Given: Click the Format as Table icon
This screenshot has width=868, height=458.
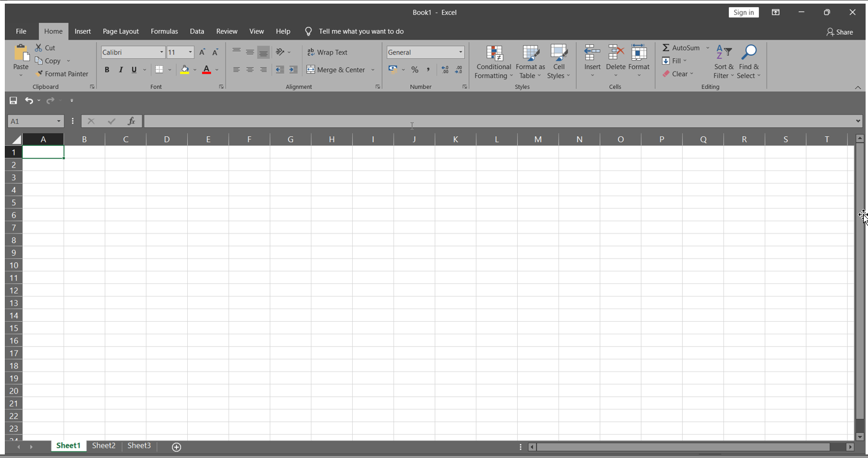Looking at the screenshot, I should (530, 53).
